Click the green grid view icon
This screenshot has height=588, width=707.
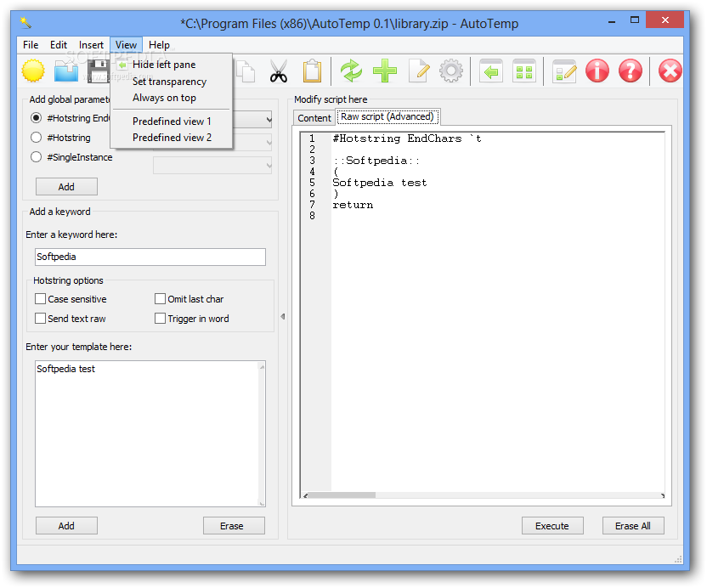click(x=524, y=71)
